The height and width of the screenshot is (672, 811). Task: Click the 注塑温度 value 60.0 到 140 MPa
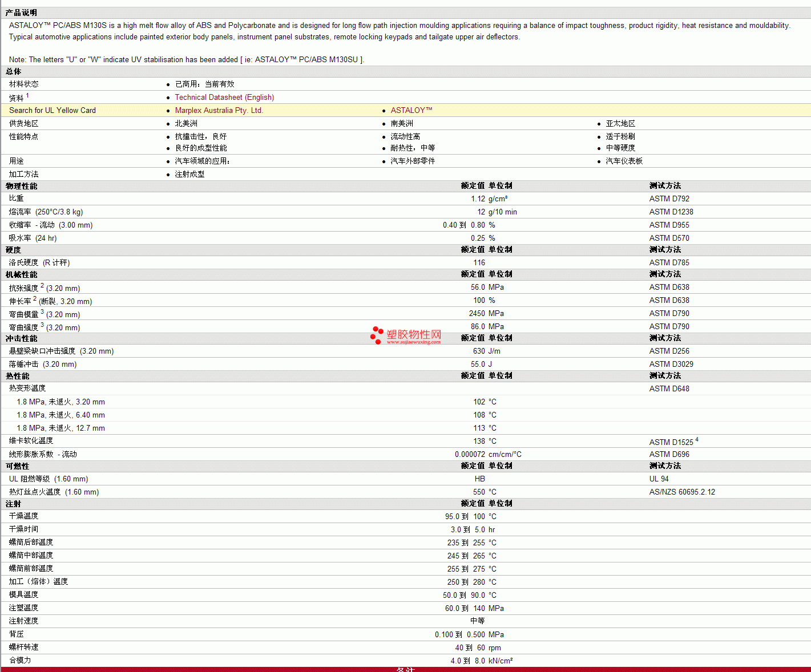click(x=475, y=609)
